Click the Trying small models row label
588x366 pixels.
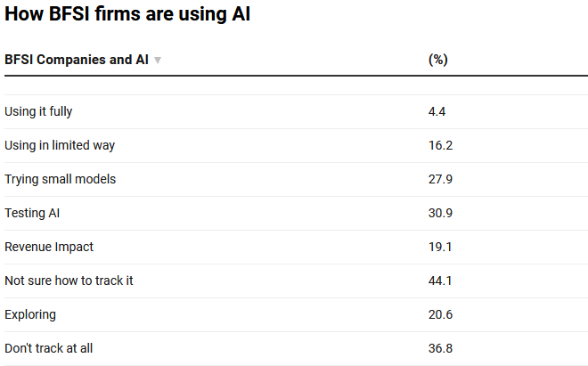[61, 179]
